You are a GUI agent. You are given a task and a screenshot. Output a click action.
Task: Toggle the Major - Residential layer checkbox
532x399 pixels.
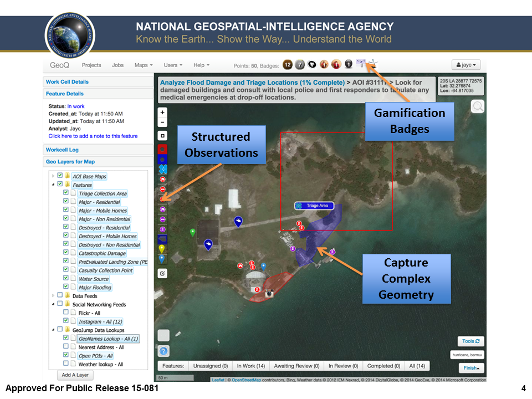click(x=66, y=201)
